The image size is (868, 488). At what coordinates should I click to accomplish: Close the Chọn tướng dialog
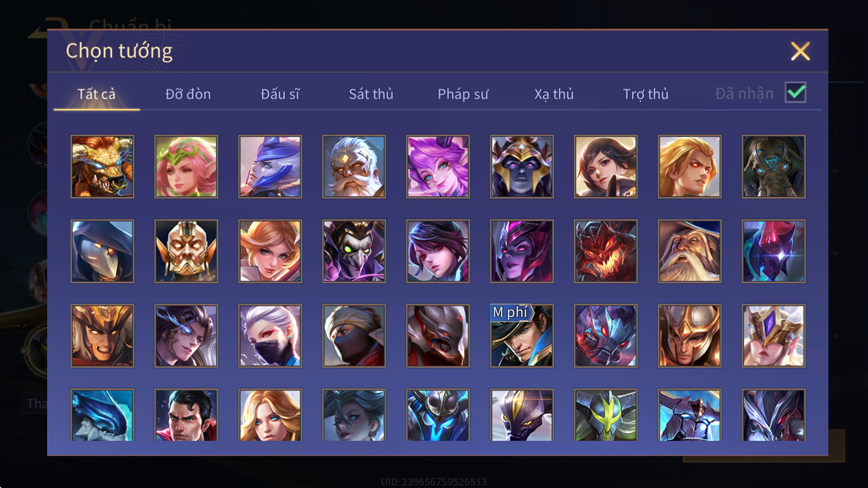800,52
